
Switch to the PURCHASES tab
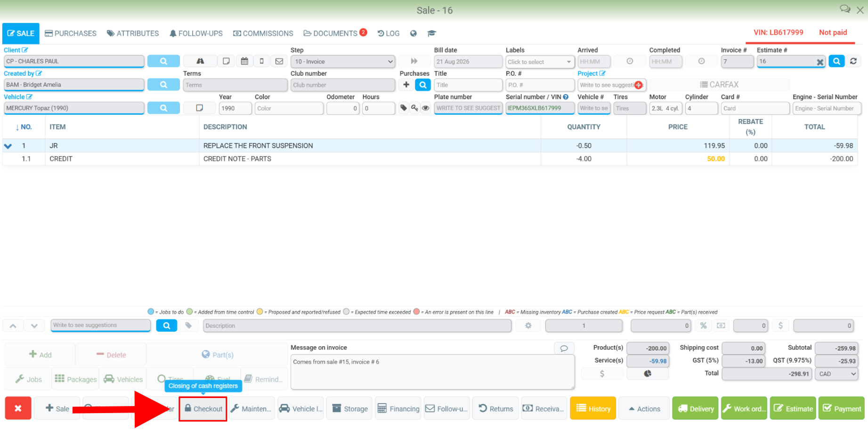point(71,33)
